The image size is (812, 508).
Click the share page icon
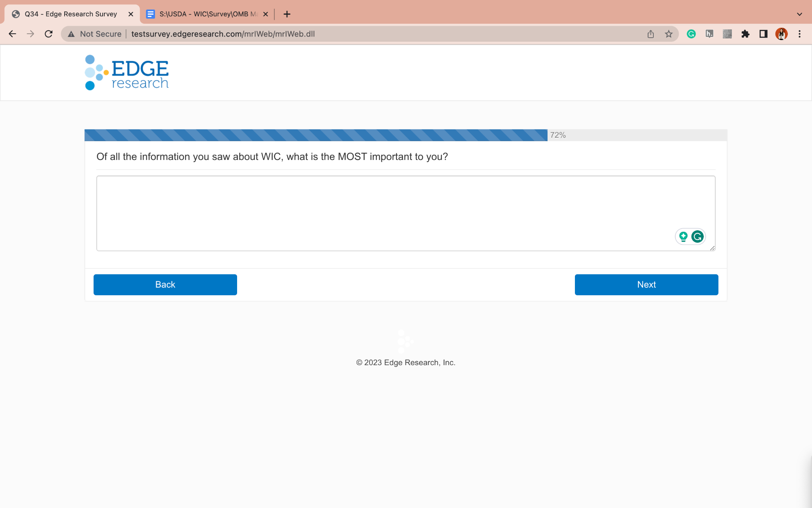pos(651,34)
